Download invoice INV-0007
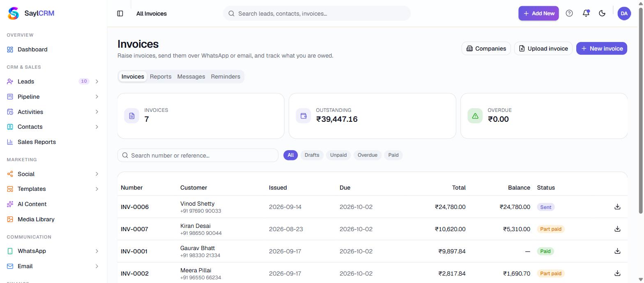This screenshot has width=644, height=283. pos(617,229)
